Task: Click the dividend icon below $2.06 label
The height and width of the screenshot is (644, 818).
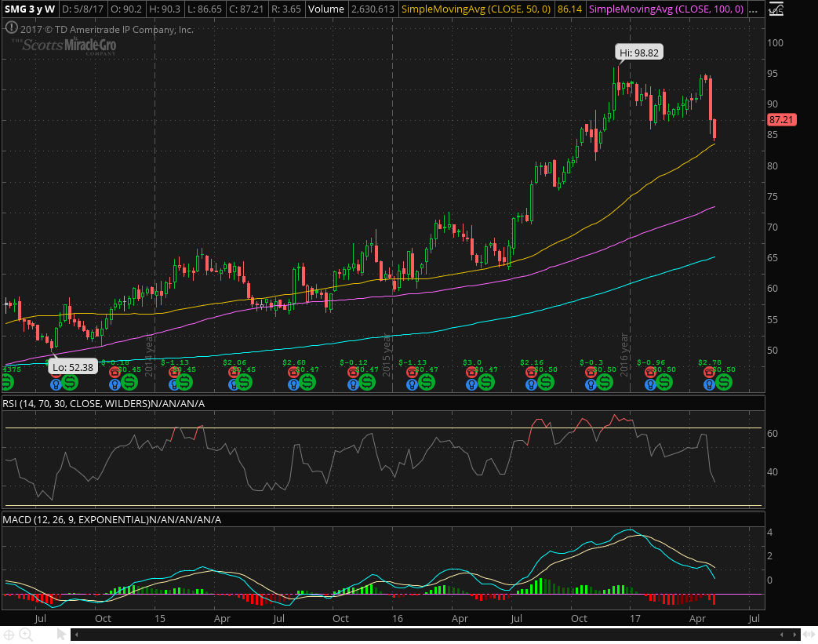Action: pos(244,382)
